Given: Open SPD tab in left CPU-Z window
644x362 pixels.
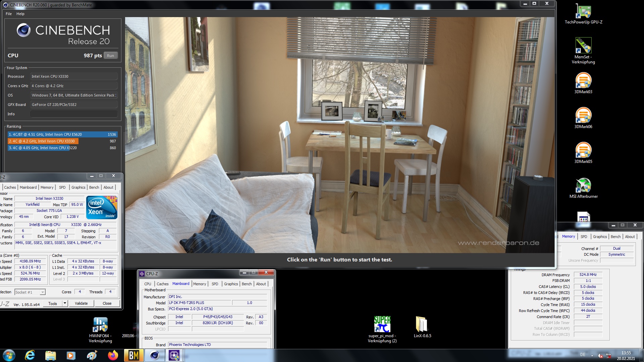Looking at the screenshot, I should tap(62, 187).
